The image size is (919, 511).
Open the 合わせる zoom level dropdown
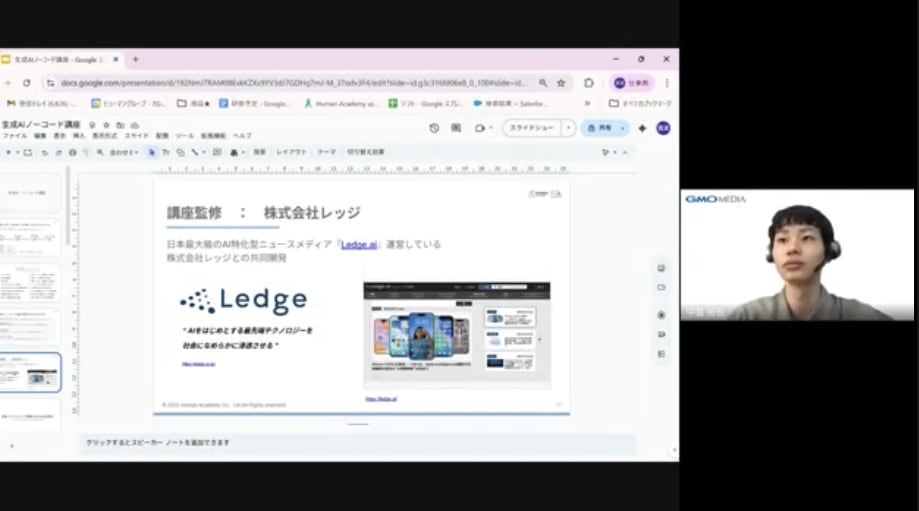tap(124, 152)
